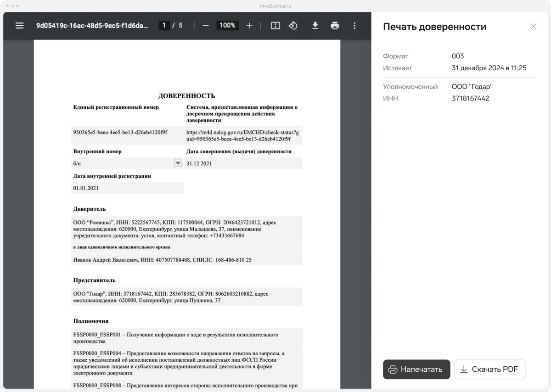Click the Представитель section heading

[95, 280]
